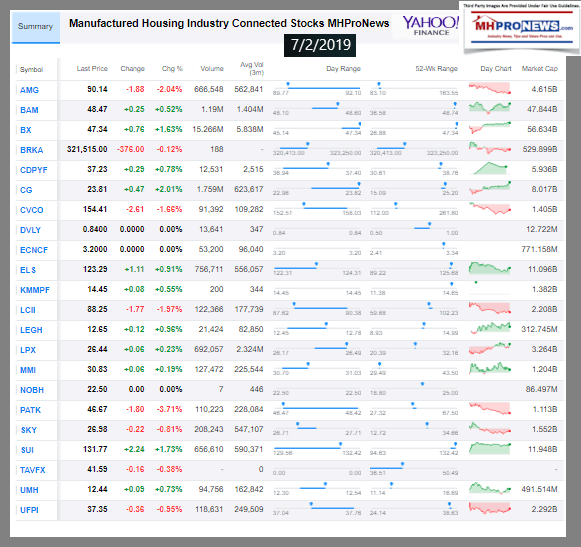This screenshot has width=581, height=547.
Task: Open the BRKA ticker symbol link
Action: point(31,150)
